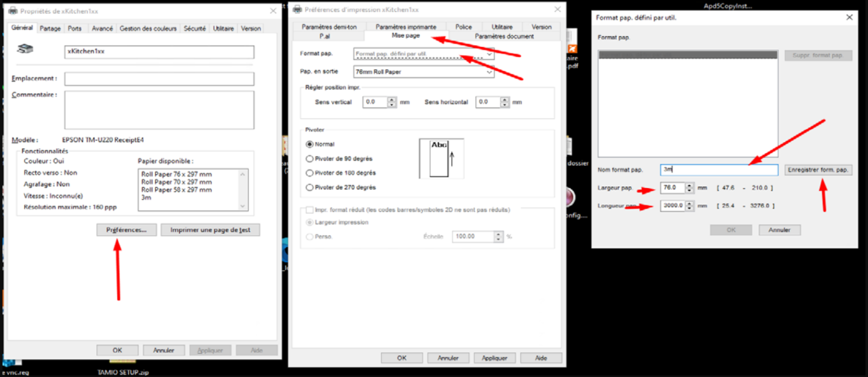Click Aide in Préférences d'impression window
Viewport: 868px width, 377px height.
(x=541, y=358)
